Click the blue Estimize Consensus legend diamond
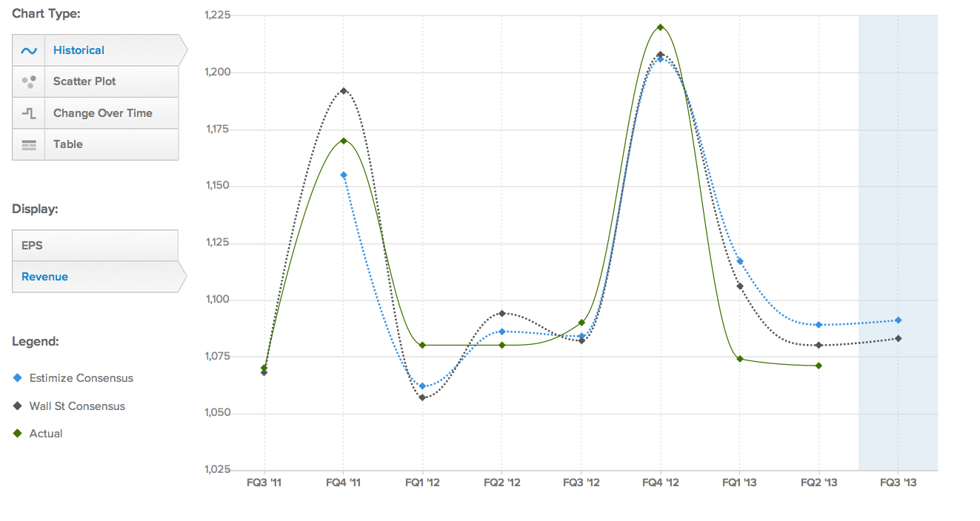The width and height of the screenshot is (980, 521). coord(18,378)
